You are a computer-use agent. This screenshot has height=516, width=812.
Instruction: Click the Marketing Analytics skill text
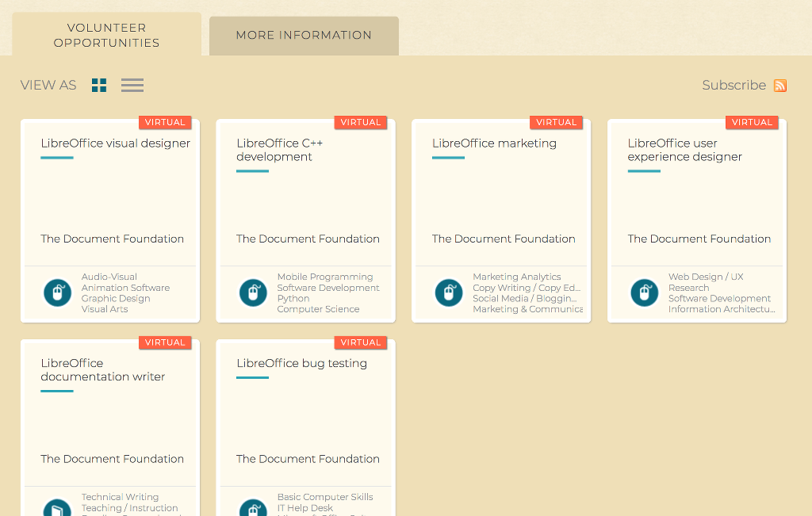[517, 277]
